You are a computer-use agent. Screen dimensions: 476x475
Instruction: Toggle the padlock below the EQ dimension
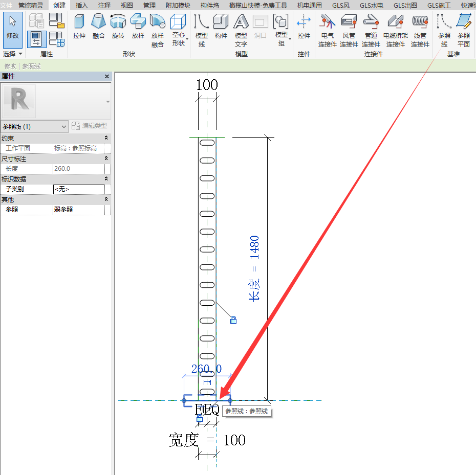[x=200, y=419]
